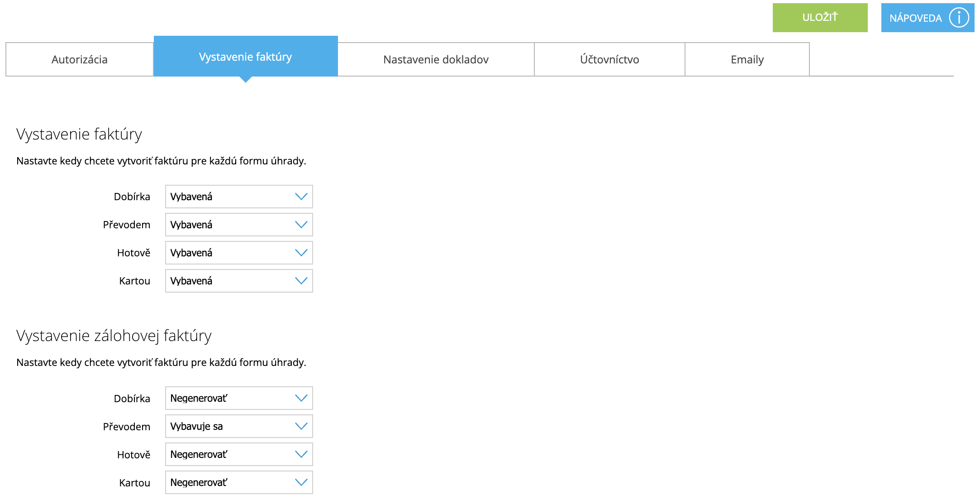Viewport: 980px width, 500px height.
Task: Open the Nastavenie dokladov tab
Action: 436,59
